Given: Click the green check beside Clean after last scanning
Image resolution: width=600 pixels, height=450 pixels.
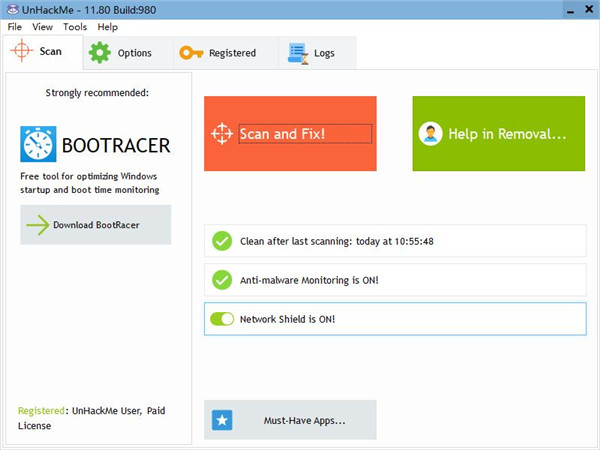Looking at the screenshot, I should pyautogui.click(x=222, y=241).
